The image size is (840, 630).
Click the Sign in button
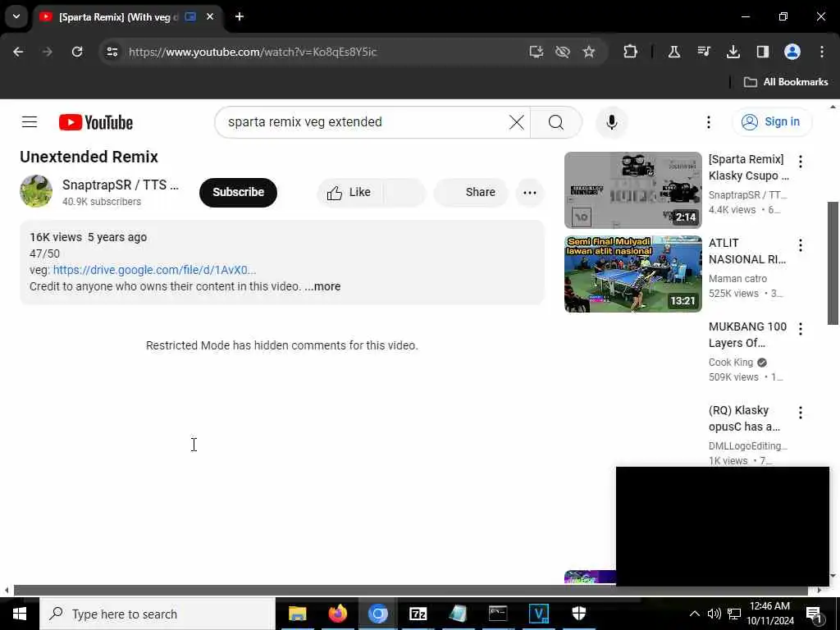click(x=772, y=122)
